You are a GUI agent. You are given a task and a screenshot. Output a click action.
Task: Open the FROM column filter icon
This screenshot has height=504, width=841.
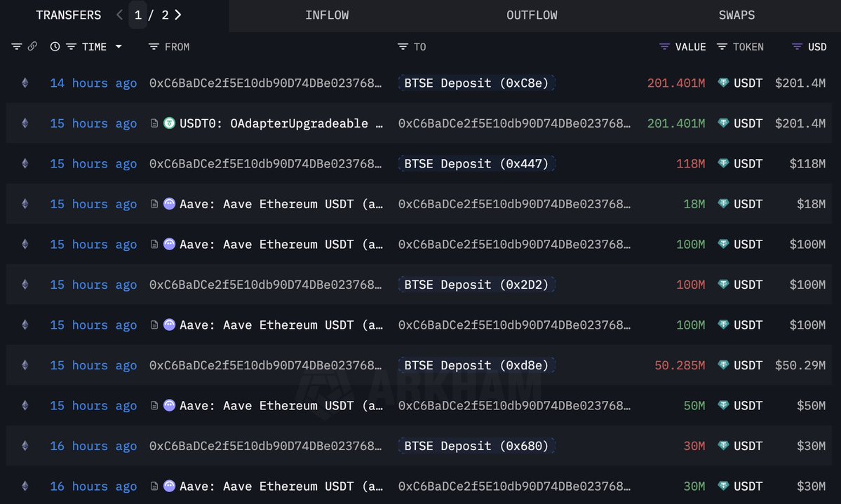point(154,47)
